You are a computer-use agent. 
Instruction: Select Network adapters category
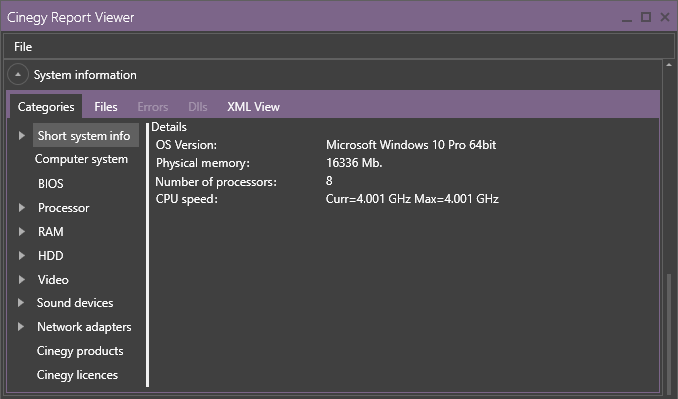[84, 327]
